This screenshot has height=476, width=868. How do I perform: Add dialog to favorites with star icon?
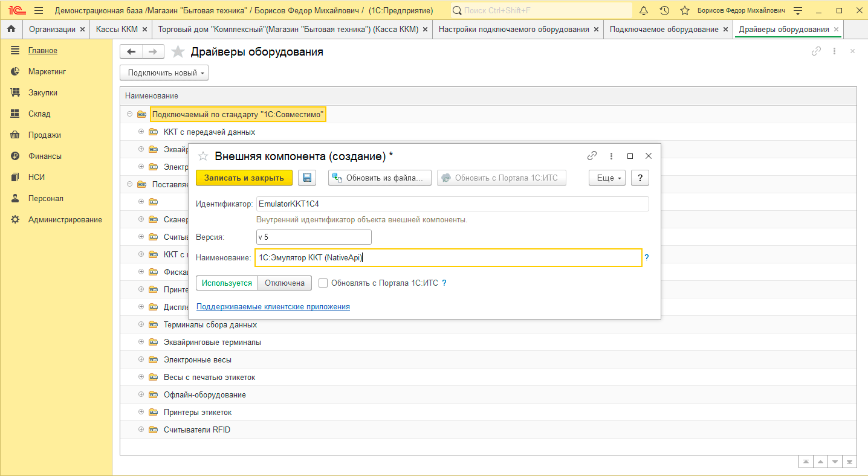(203, 156)
